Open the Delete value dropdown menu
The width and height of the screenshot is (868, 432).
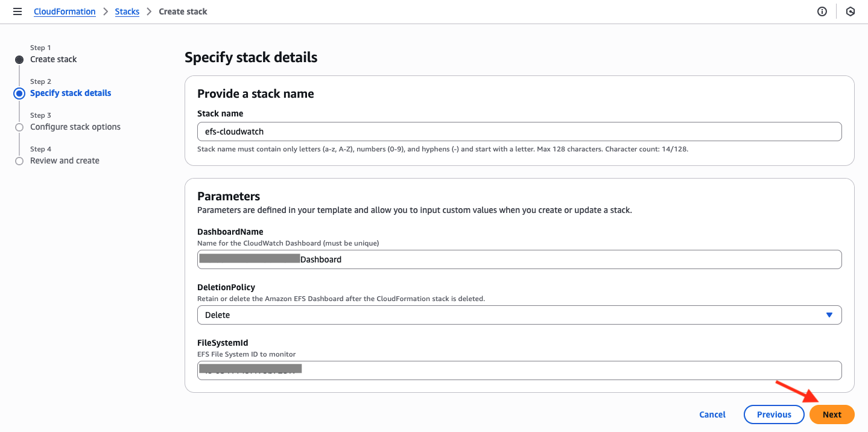[519, 314]
